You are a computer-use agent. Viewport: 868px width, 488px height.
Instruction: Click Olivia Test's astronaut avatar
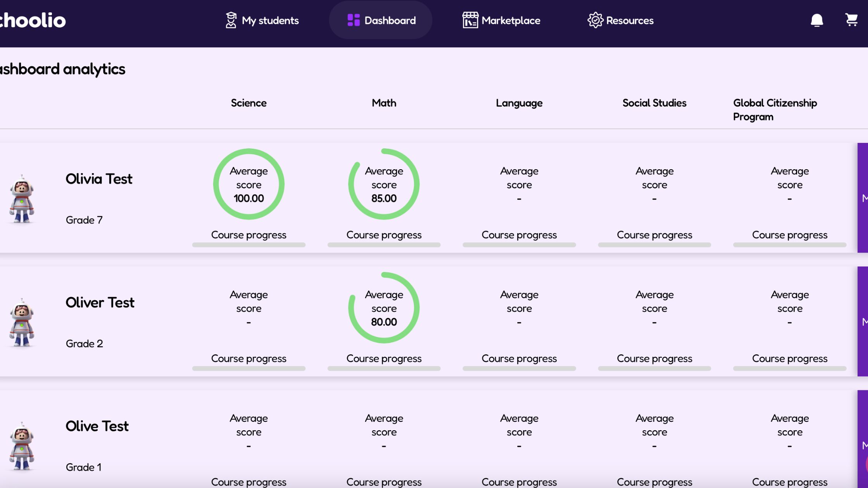click(22, 199)
